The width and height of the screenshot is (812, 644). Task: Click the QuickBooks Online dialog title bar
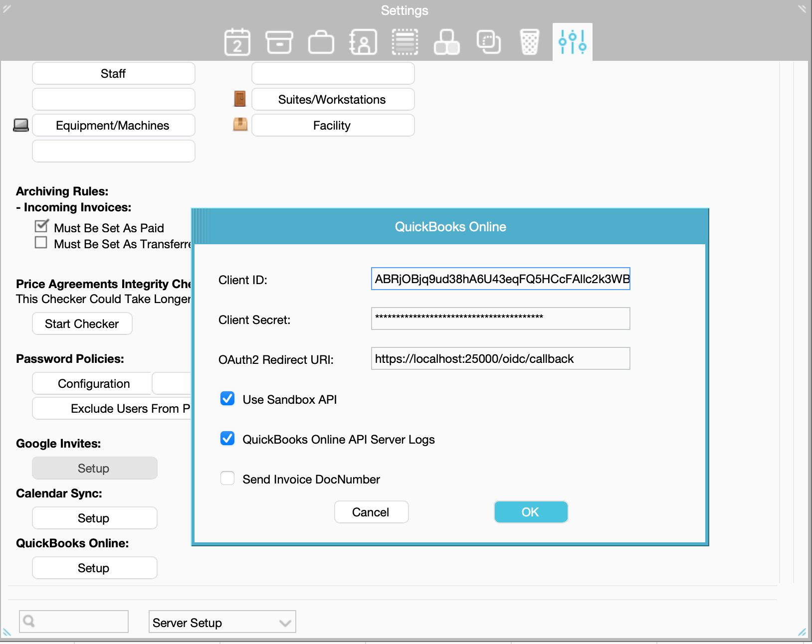click(450, 227)
